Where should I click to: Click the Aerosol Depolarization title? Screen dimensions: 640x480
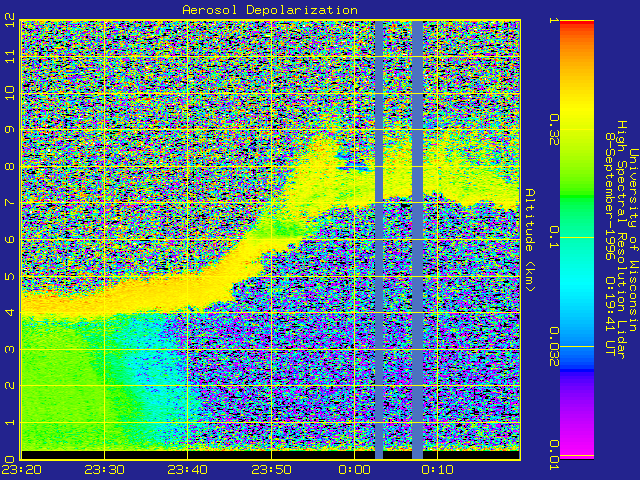click(270, 10)
